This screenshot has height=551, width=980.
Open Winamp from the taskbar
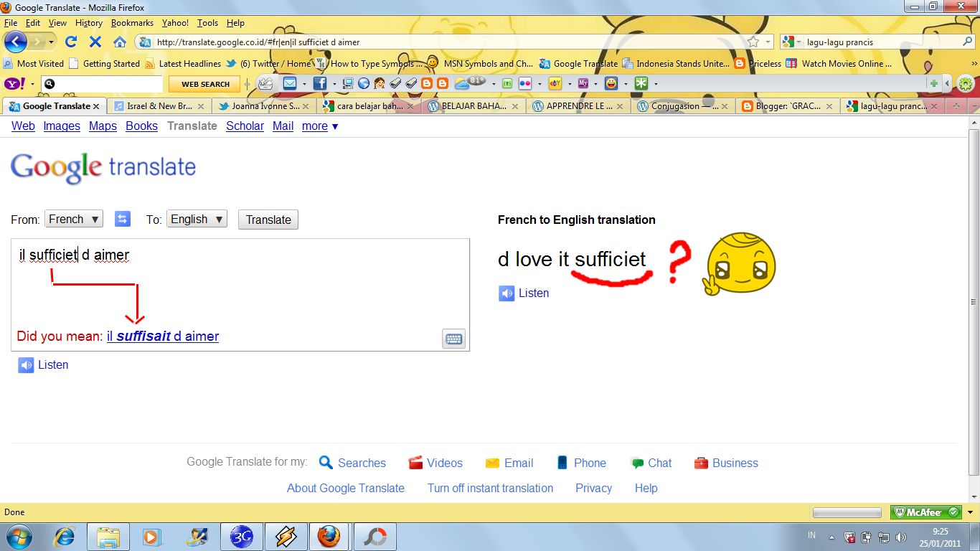coord(286,537)
